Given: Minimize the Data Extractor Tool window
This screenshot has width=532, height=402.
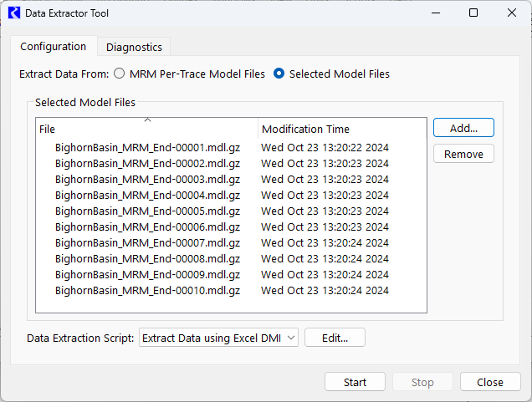Looking at the screenshot, I should tap(435, 13).
